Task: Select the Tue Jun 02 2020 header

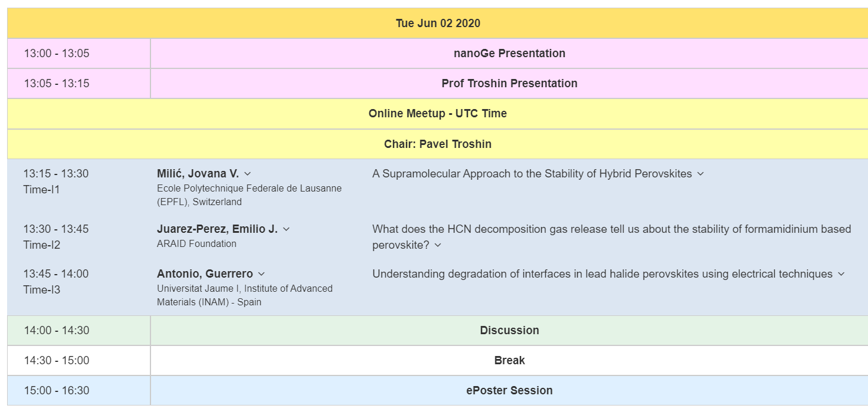Action: pos(438,24)
